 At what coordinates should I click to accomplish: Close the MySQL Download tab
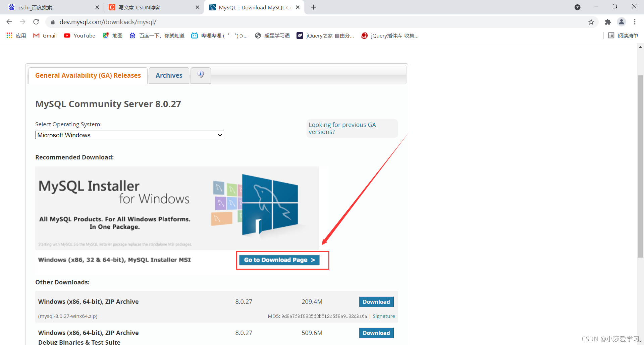(298, 7)
